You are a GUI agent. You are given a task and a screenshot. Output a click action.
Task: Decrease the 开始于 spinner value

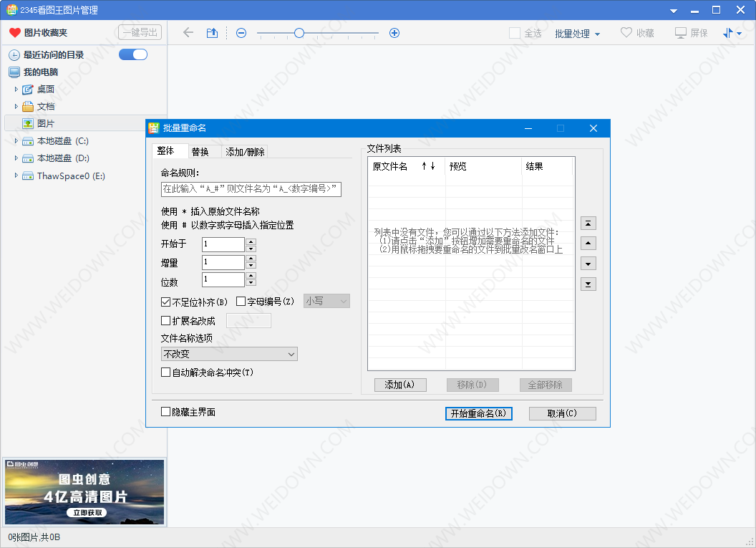coord(251,249)
